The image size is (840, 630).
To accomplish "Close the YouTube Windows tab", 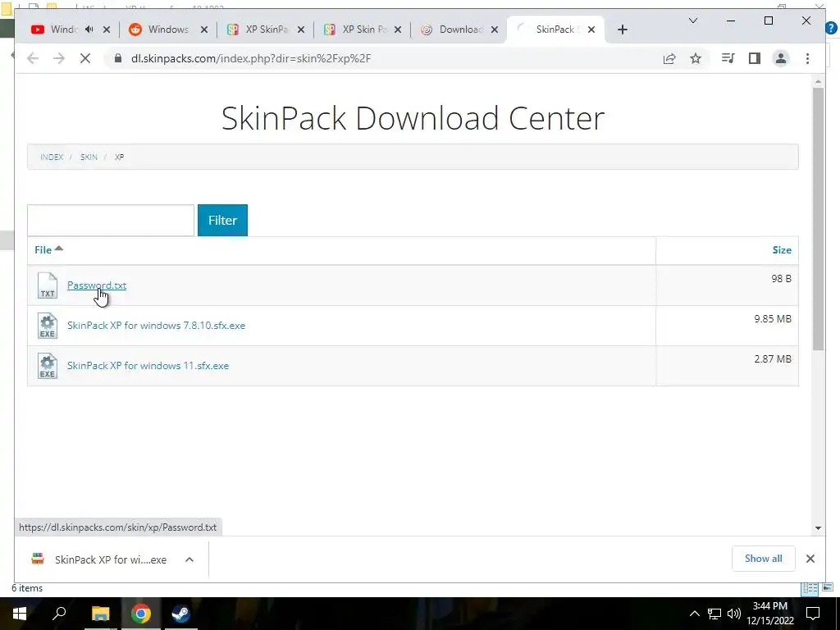I will 107,30.
